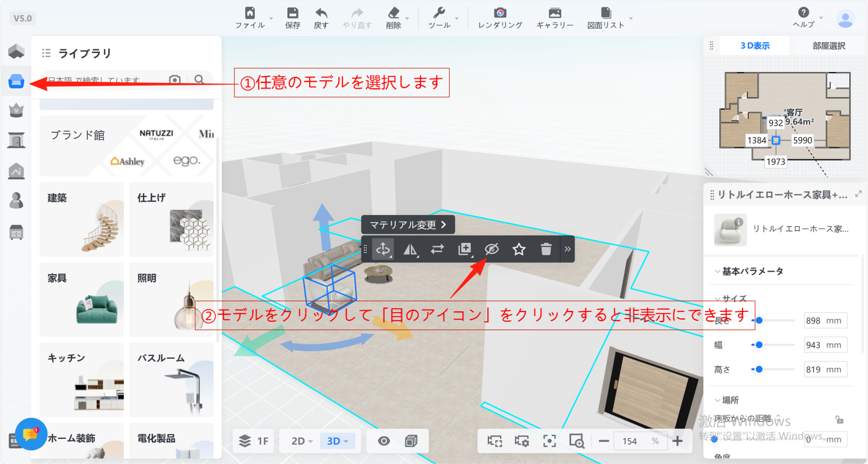
Task: Select the cabinet sidebar icon
Action: (x=16, y=232)
